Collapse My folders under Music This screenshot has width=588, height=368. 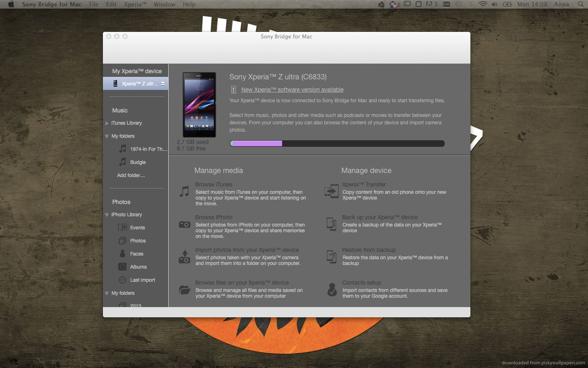pyautogui.click(x=107, y=136)
